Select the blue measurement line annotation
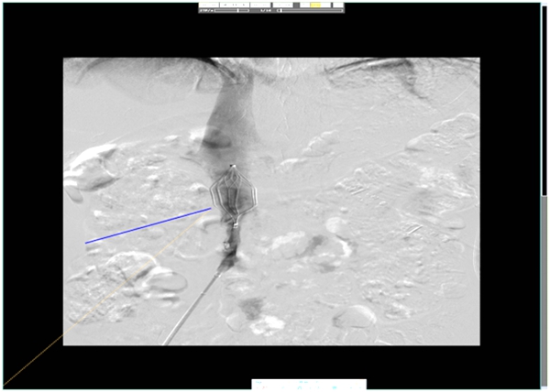550x392 pixels. click(147, 226)
